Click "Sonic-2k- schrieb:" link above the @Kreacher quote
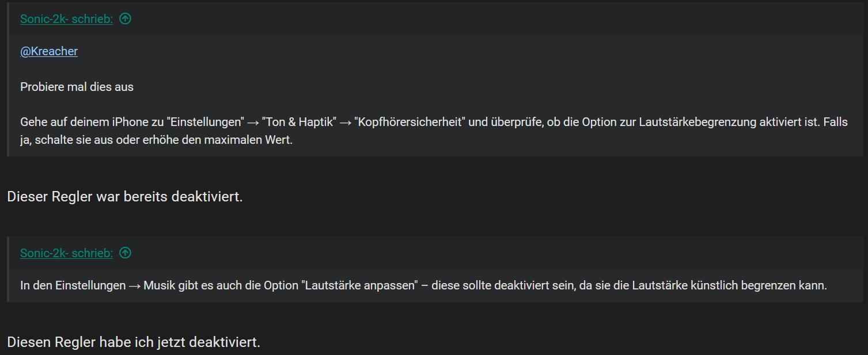 click(66, 19)
